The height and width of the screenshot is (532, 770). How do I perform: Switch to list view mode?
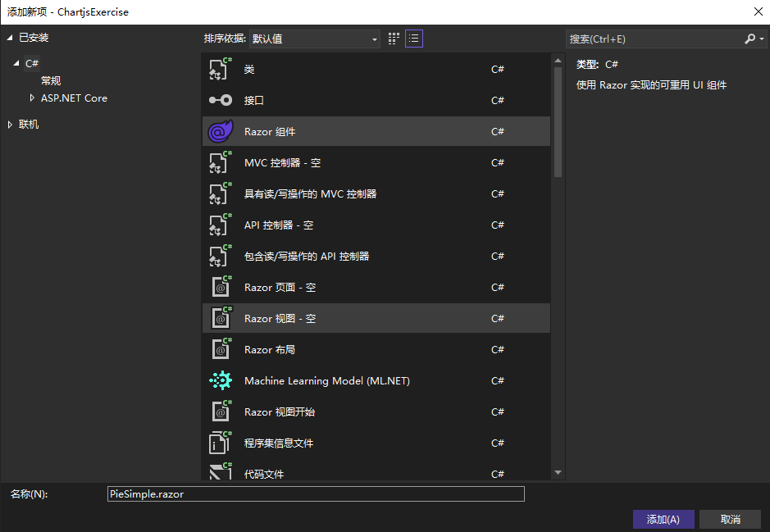[414, 39]
